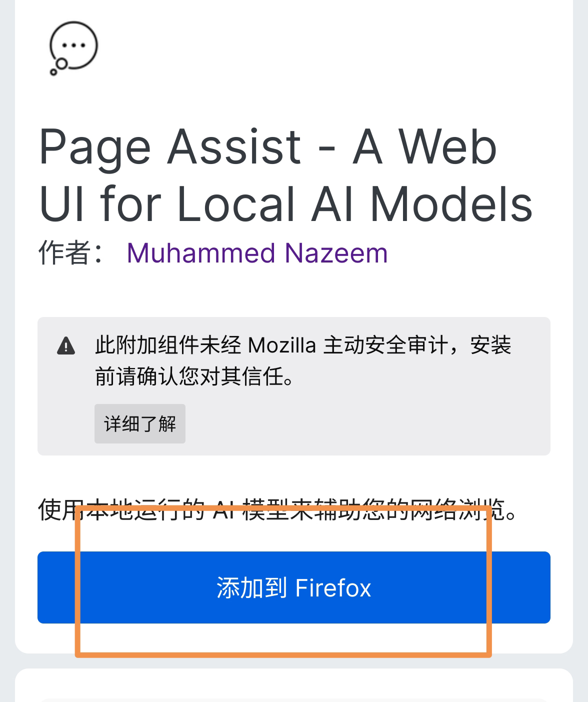
Task: Click the Mozilla security warning text
Action: [x=303, y=361]
